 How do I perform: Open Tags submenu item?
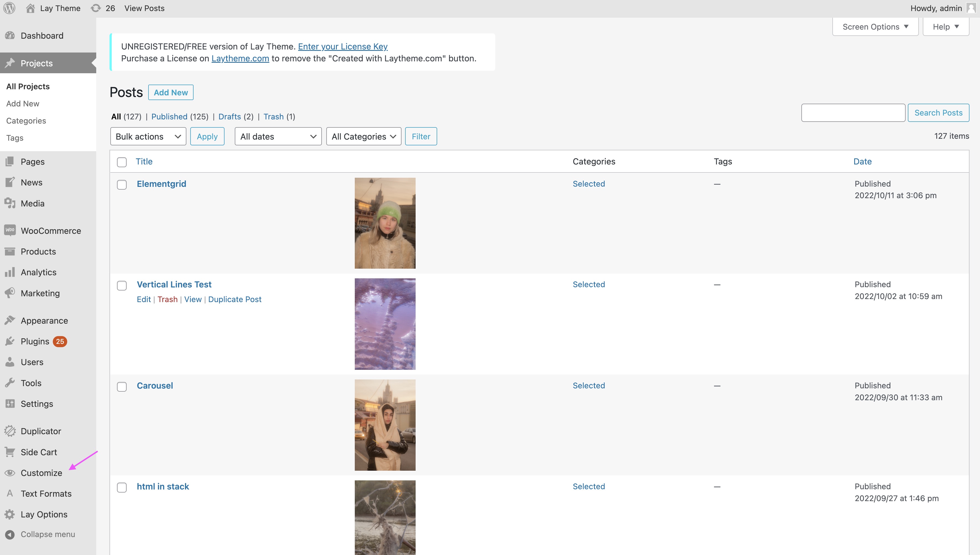tap(14, 138)
